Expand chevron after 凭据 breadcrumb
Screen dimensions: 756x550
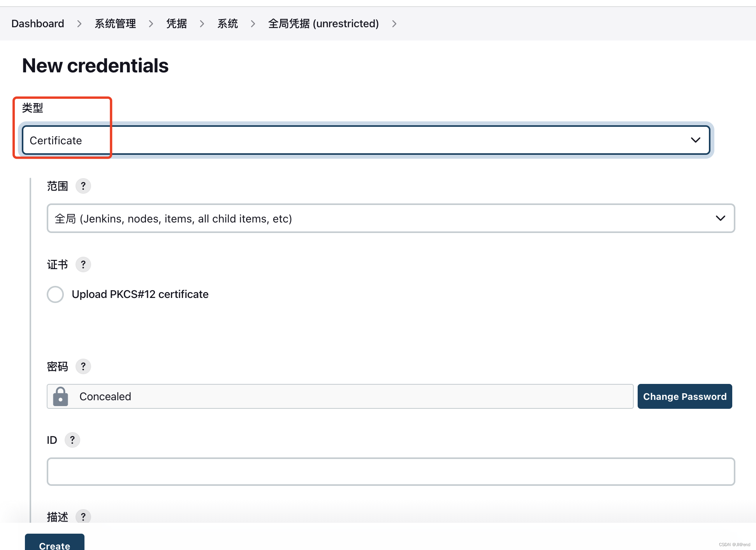tap(202, 24)
